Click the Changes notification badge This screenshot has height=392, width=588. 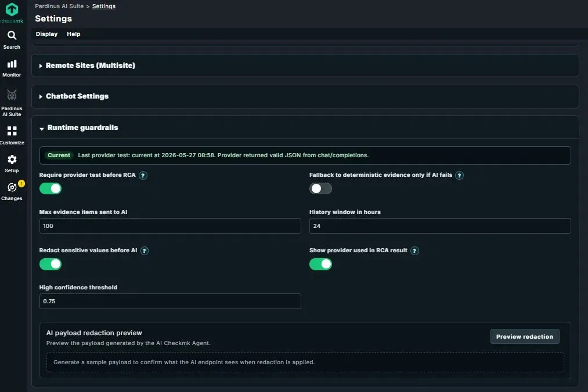click(21, 184)
